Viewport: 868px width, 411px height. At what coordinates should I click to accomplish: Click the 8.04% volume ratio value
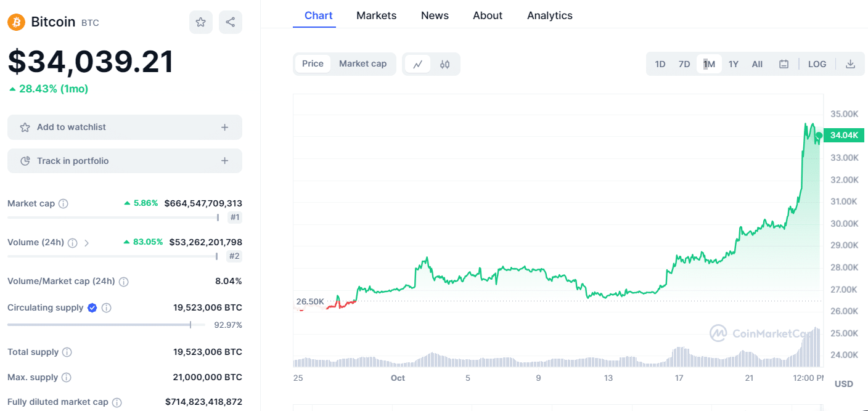229,282
